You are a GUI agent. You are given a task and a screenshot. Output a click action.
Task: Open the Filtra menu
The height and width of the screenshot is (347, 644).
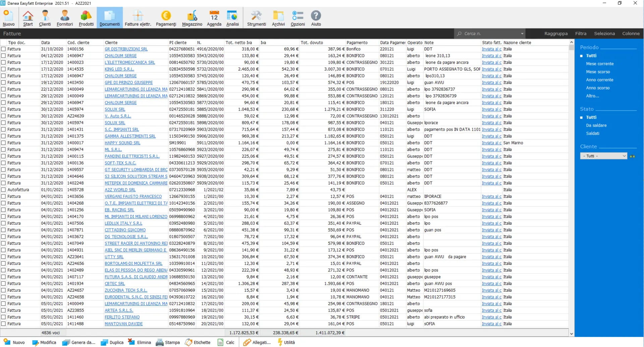point(581,33)
